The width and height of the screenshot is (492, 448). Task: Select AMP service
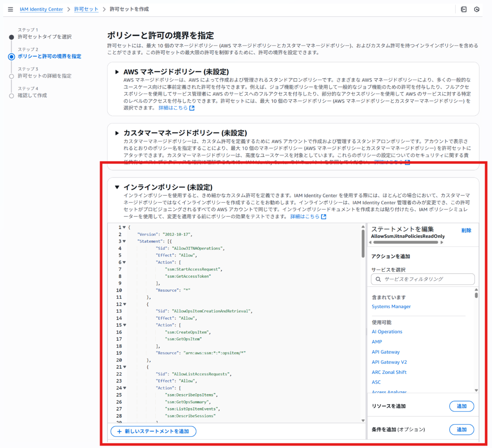pos(377,342)
